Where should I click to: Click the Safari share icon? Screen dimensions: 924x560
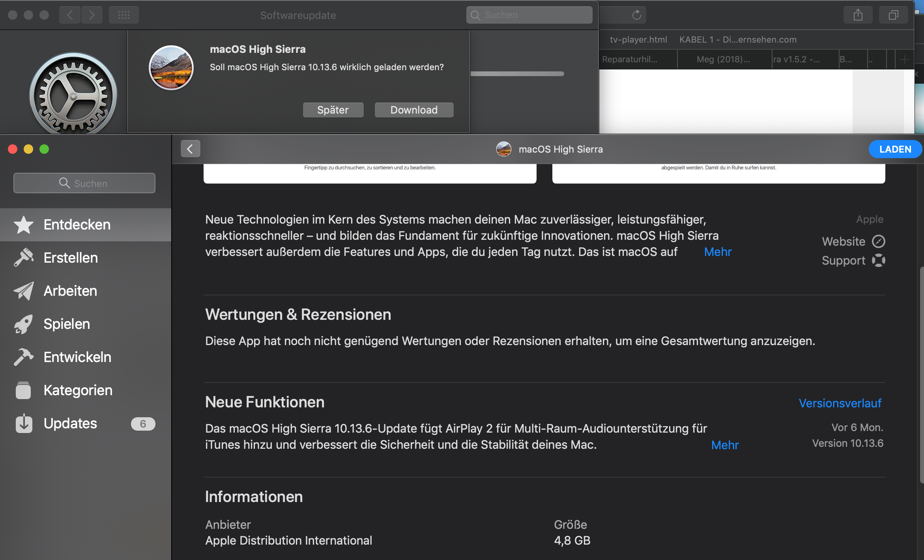[x=858, y=15]
